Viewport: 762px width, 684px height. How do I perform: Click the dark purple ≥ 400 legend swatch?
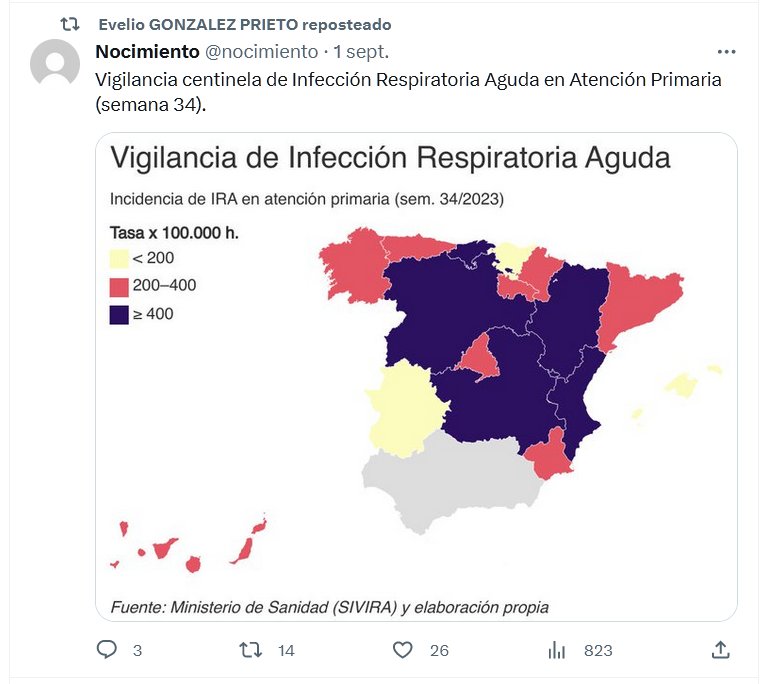point(119,314)
